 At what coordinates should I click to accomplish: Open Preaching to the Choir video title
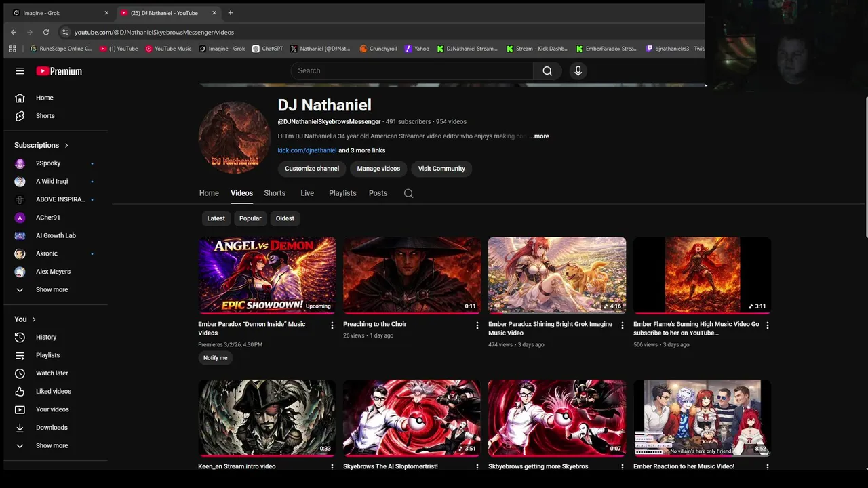(x=374, y=324)
